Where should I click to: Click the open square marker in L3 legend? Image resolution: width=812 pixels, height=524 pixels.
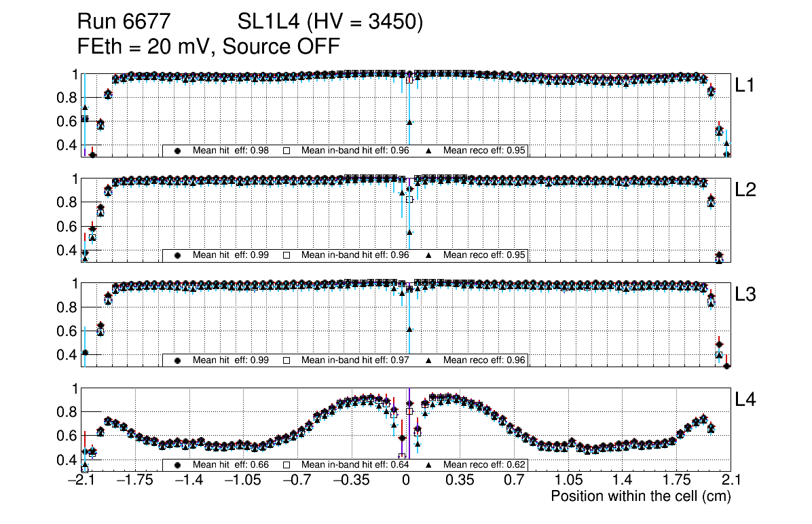click(287, 360)
